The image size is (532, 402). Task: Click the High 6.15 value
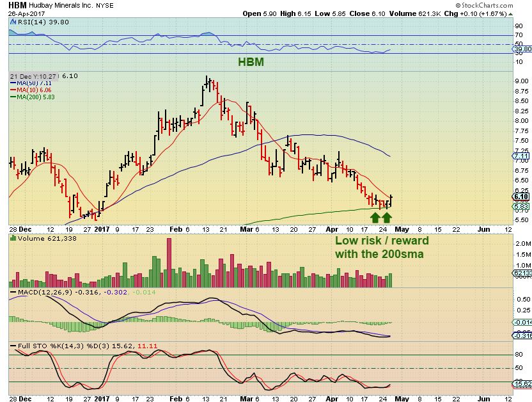tap(295, 14)
